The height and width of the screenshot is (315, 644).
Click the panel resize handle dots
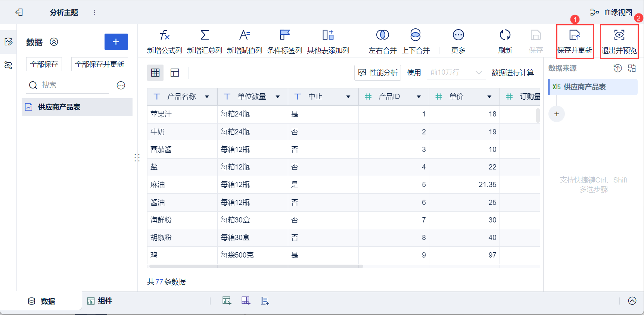pos(137,158)
